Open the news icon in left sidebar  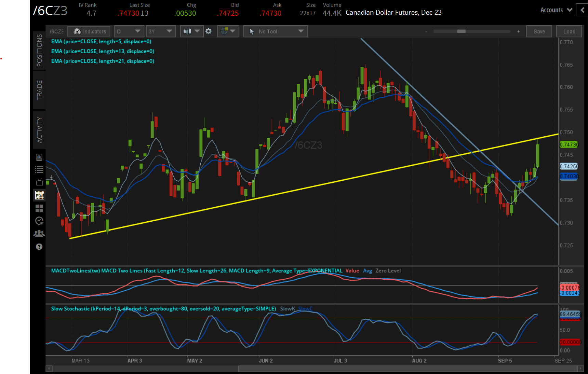(39, 157)
